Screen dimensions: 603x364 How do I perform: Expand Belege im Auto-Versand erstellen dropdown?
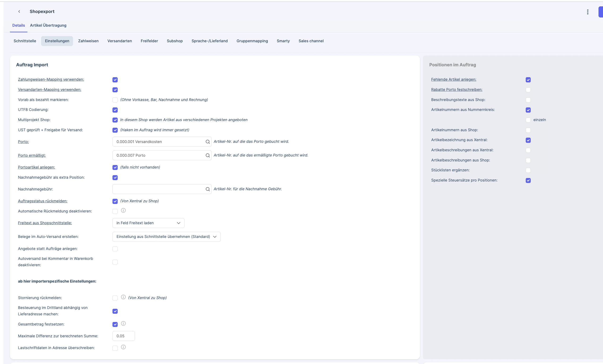(166, 237)
